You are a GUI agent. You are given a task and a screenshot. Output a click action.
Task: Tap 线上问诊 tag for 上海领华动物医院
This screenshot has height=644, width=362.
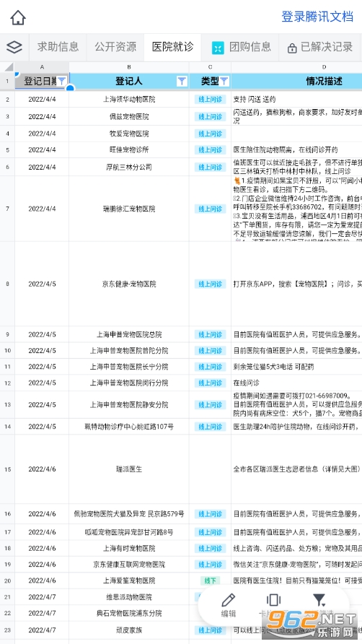tap(210, 99)
